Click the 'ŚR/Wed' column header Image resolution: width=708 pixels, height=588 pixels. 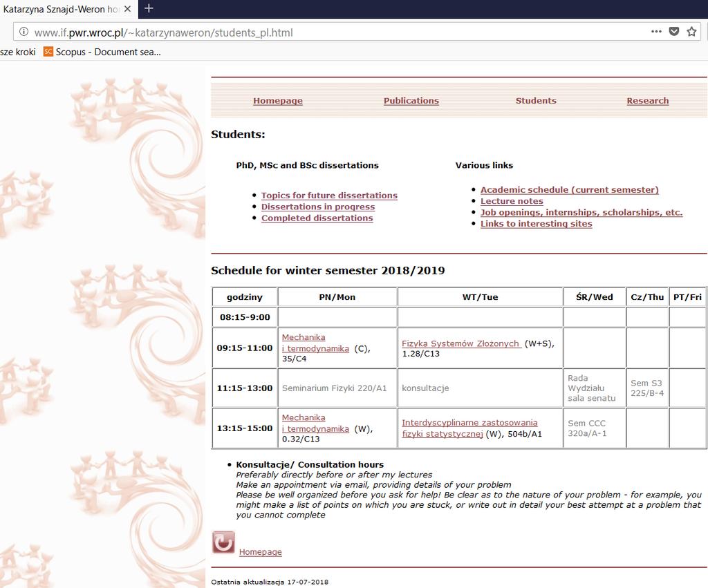point(594,297)
